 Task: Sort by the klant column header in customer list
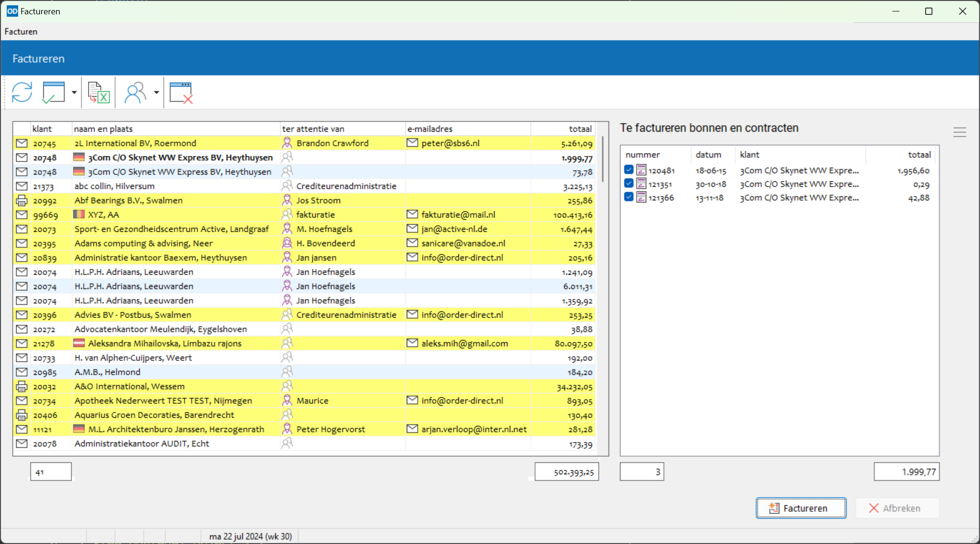pos(51,129)
